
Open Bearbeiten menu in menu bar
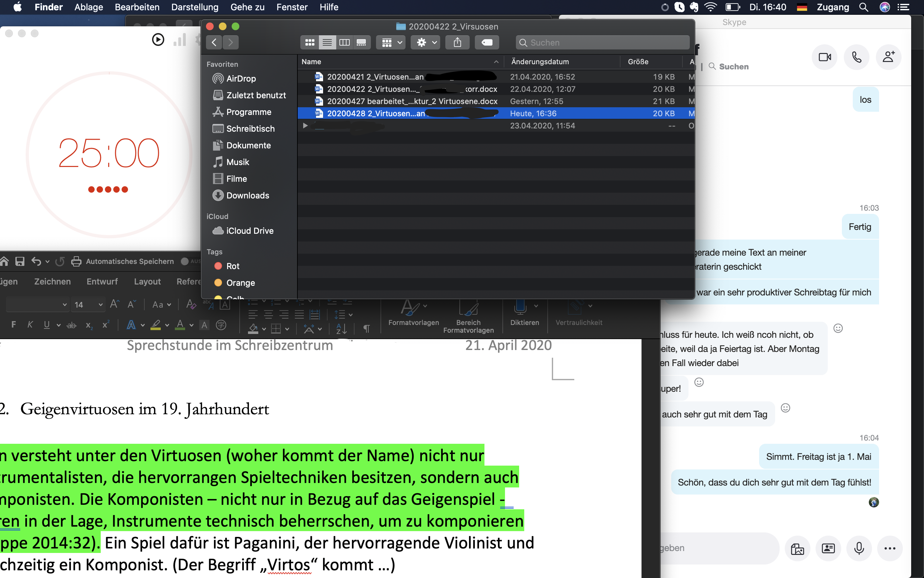coord(137,7)
